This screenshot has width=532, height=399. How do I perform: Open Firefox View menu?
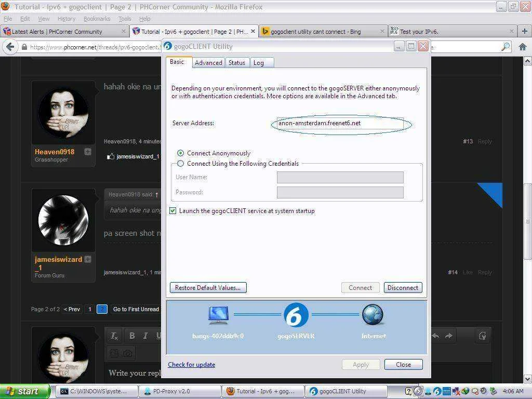(44, 19)
